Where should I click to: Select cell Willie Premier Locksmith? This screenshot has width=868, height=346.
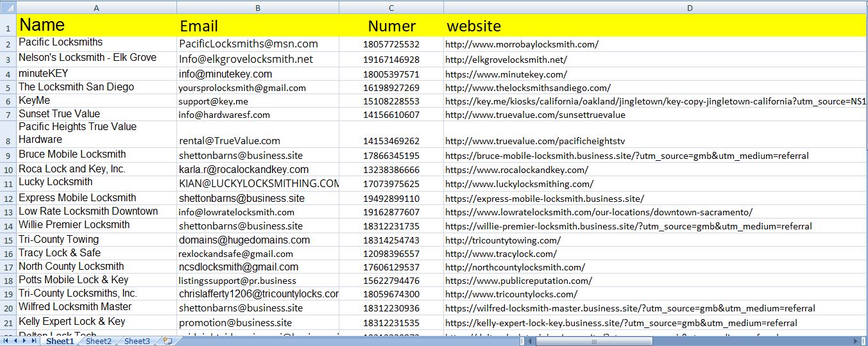click(96, 226)
